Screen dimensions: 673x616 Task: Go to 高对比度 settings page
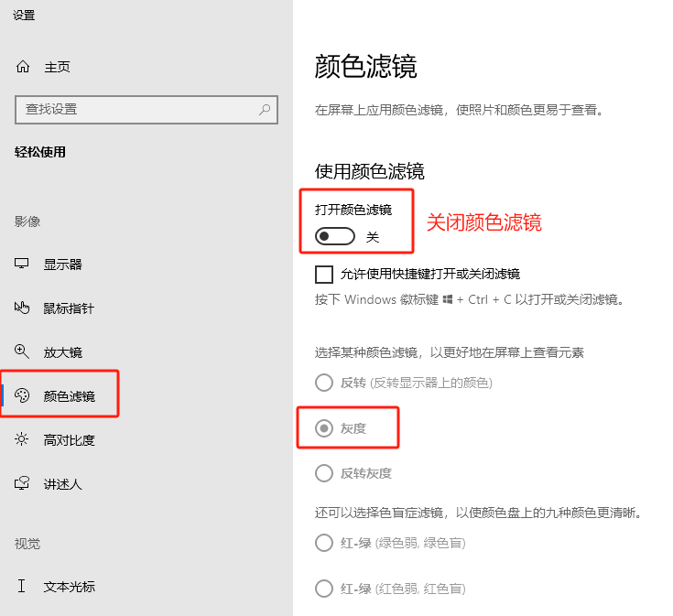point(70,440)
